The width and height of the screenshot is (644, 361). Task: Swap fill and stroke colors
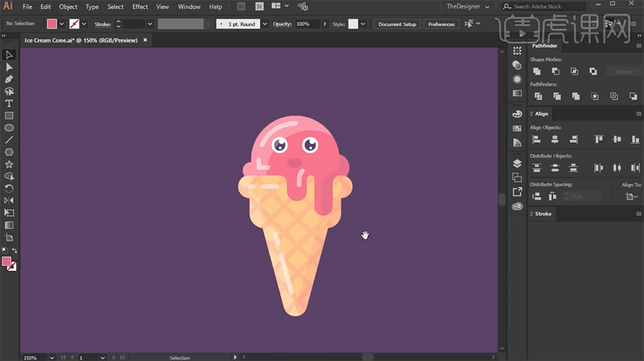(x=15, y=250)
